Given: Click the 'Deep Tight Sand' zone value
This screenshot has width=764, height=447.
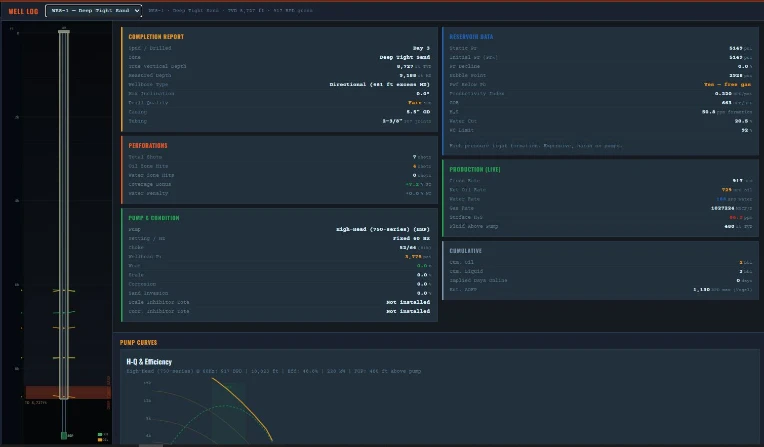Looking at the screenshot, I should [404, 57].
